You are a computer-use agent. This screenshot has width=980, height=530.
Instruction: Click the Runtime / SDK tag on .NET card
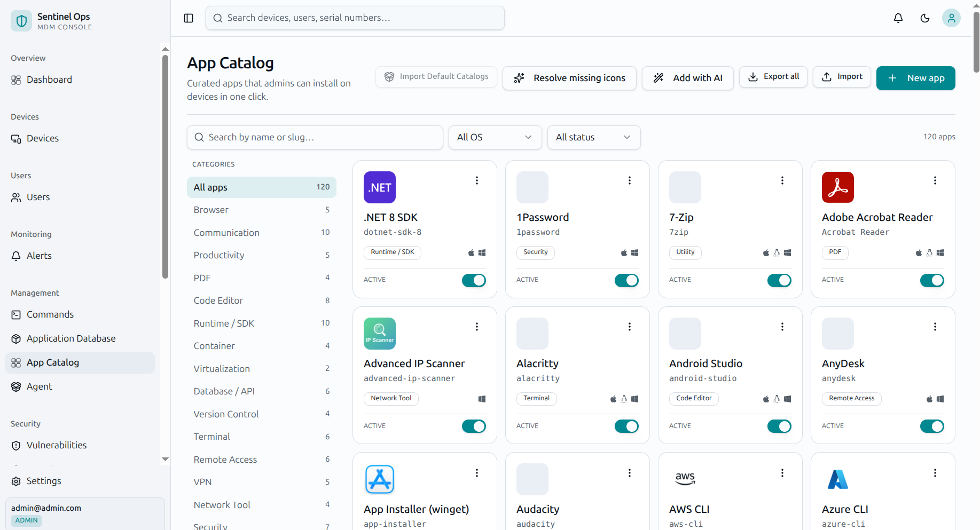tap(393, 252)
